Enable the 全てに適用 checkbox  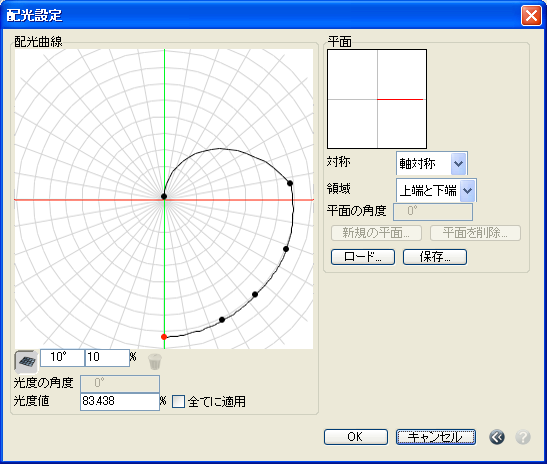tap(178, 401)
